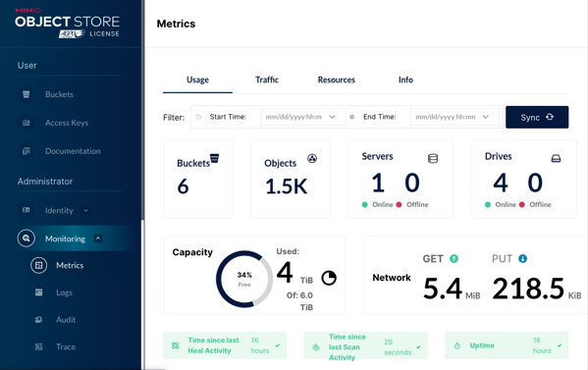Screen dimensions: 588x370
Task: Click the Monitoring magnifier icon
Action: pyautogui.click(x=27, y=238)
